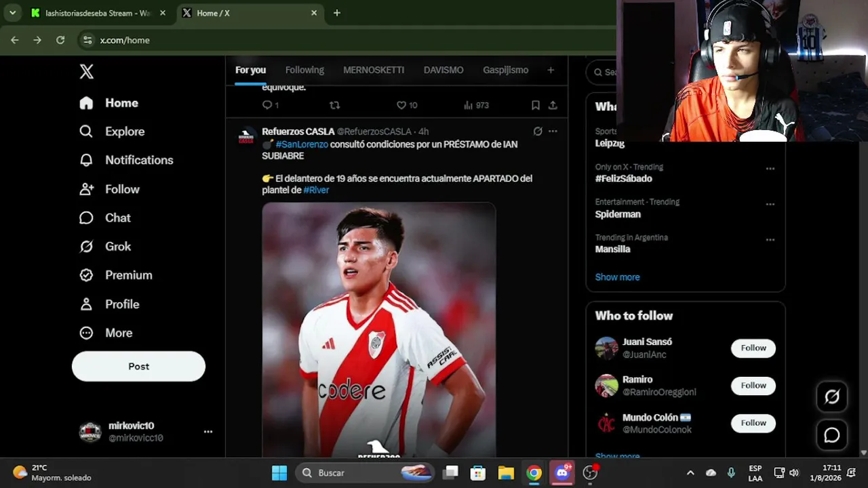Expand the browser tab search dropdown

(12, 13)
